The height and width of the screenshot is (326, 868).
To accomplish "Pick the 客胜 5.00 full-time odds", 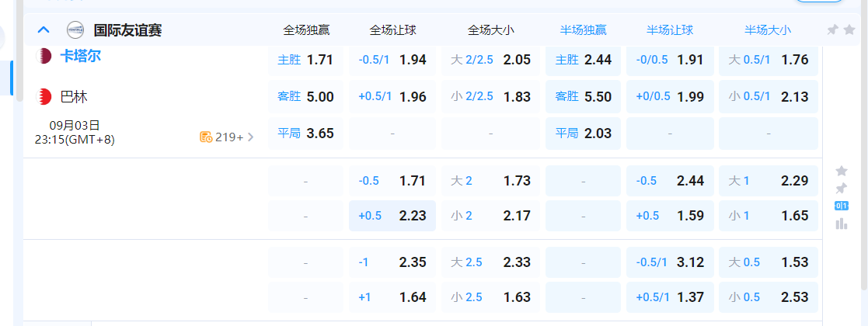I will tap(305, 97).
